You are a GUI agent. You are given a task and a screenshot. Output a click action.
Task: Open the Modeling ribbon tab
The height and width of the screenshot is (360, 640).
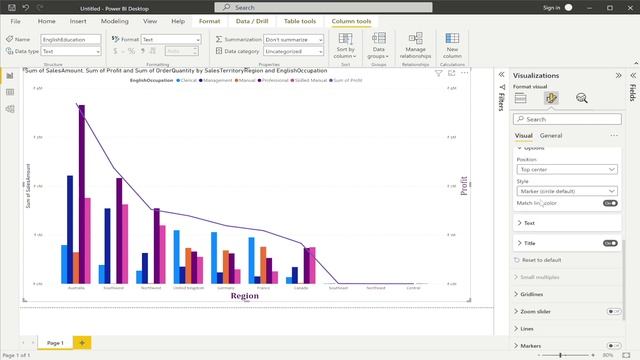pos(115,21)
